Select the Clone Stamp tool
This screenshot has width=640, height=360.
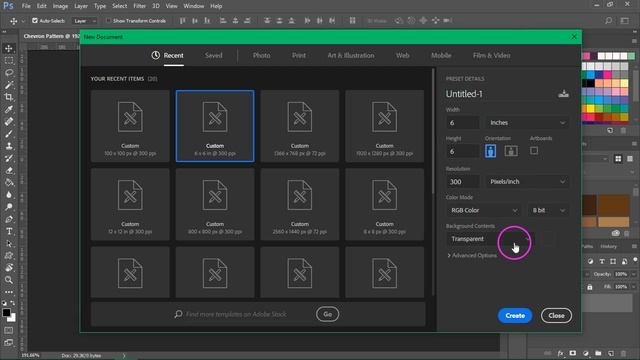(x=9, y=146)
